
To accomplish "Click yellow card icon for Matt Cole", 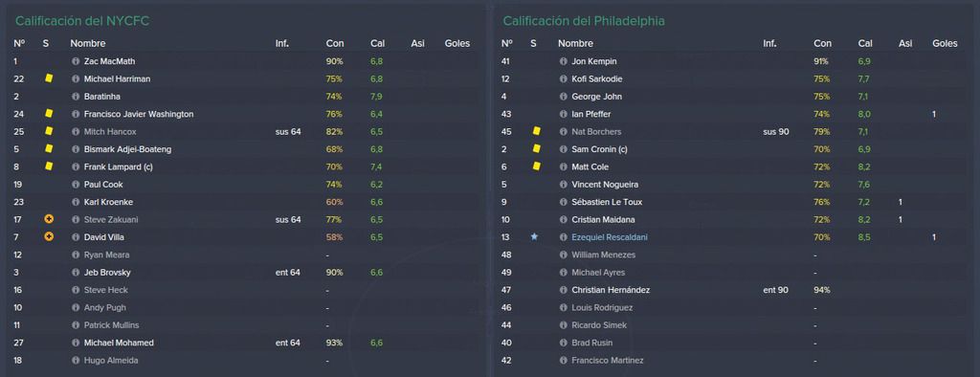I will [536, 166].
